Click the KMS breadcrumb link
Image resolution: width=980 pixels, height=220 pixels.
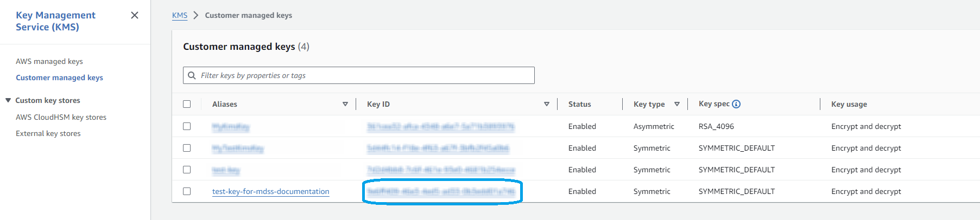pos(180,15)
